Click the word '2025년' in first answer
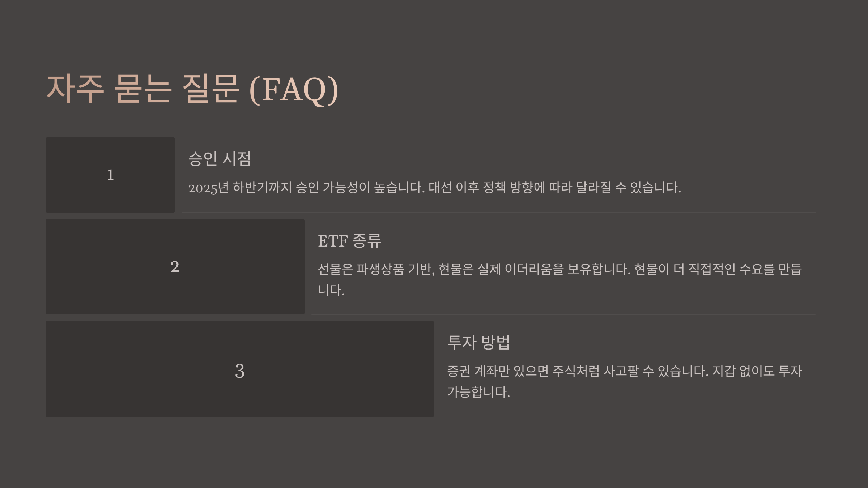 (208, 188)
